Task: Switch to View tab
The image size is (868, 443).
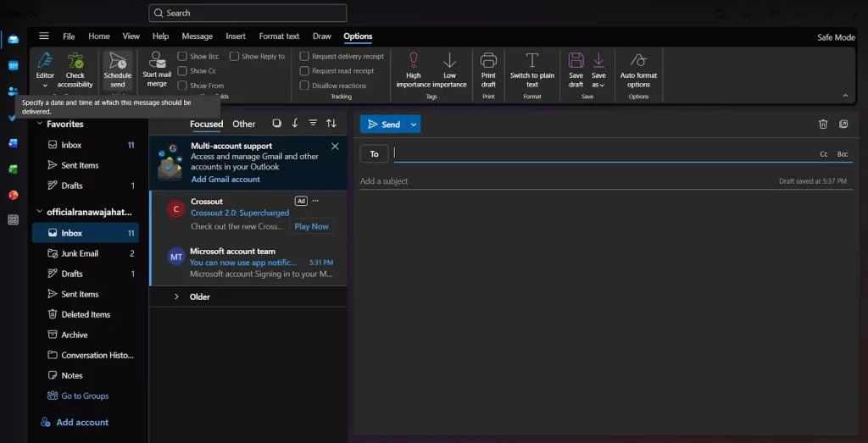Action: pyautogui.click(x=131, y=36)
